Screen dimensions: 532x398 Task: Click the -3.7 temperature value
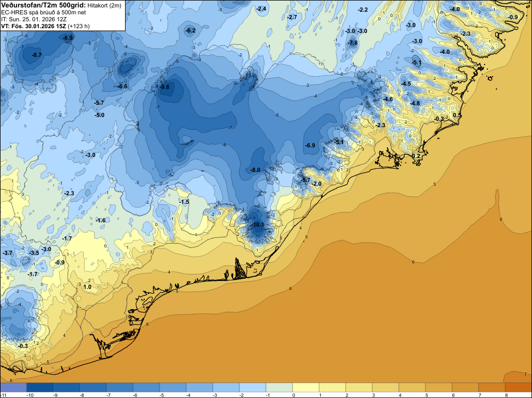7,253
